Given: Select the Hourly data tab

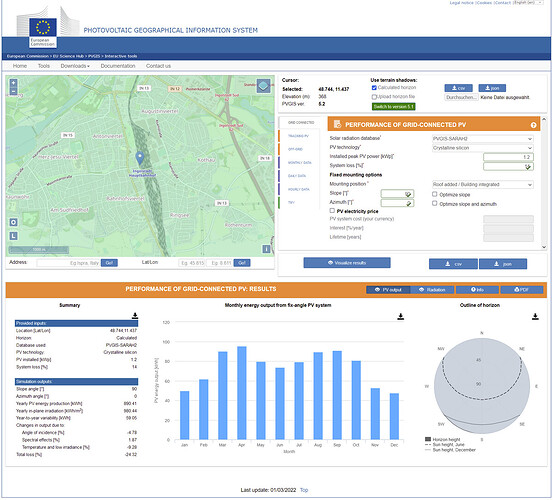Looking at the screenshot, I should click(x=299, y=189).
